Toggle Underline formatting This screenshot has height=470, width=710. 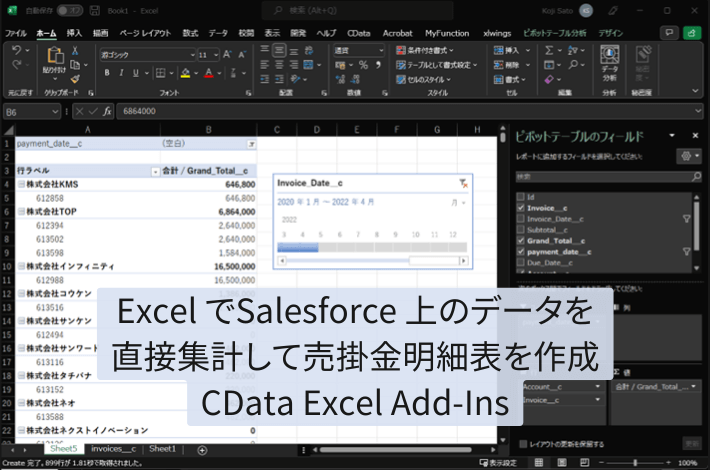135,72
